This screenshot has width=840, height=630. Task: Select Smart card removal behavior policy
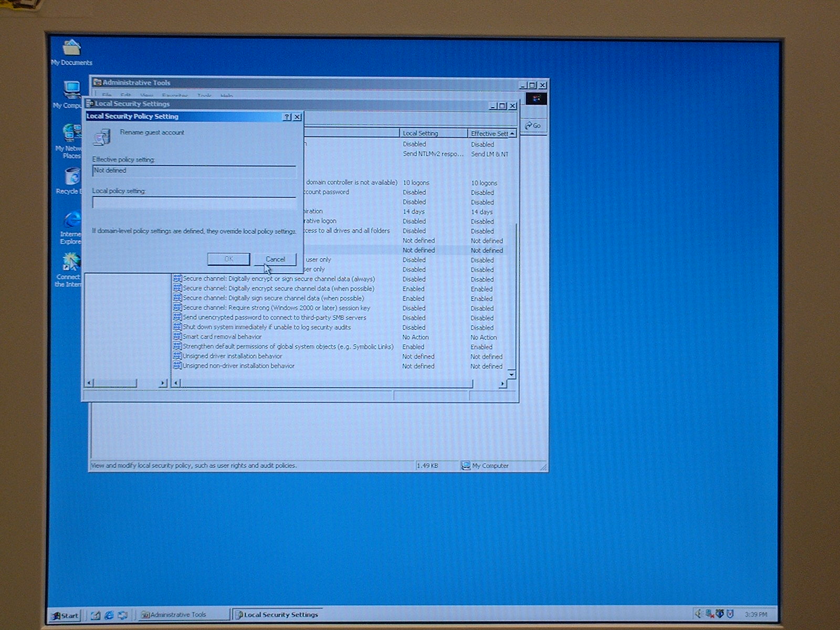(222, 337)
